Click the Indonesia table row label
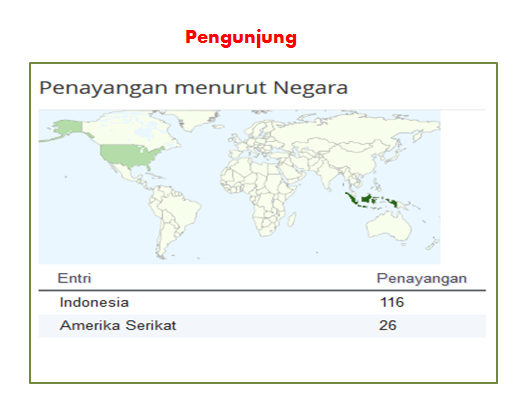Image resolution: width=513 pixels, height=401 pixels. coord(94,302)
